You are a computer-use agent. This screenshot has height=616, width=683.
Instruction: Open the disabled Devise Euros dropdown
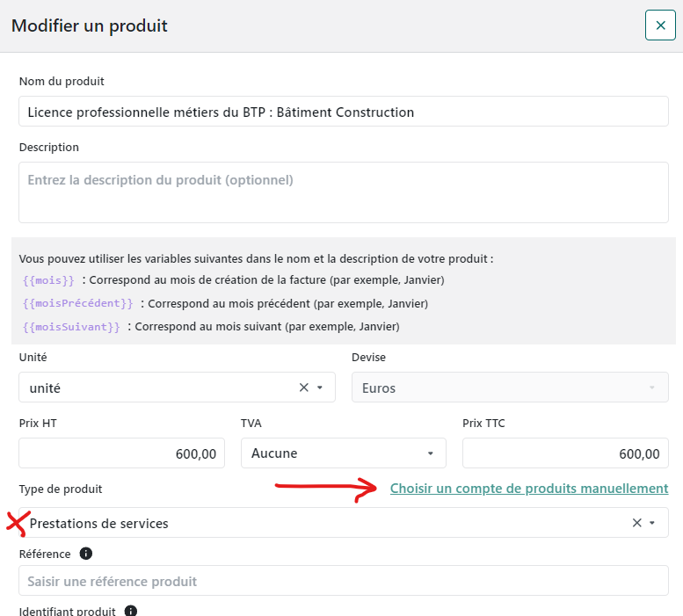510,388
